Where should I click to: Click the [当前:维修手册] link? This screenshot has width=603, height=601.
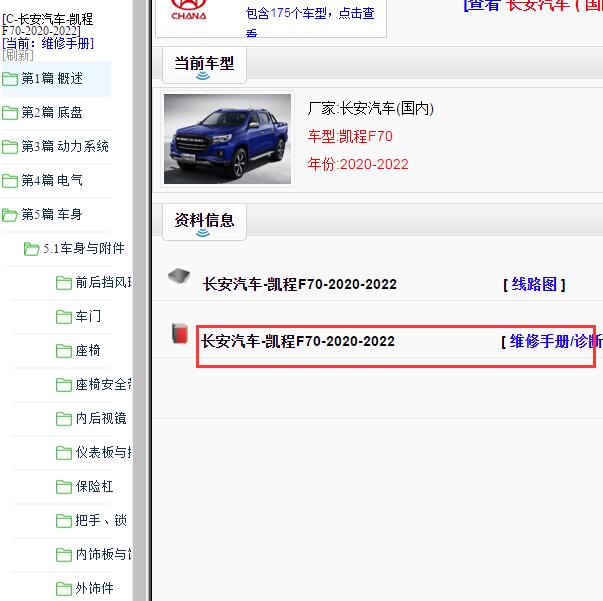(x=48, y=43)
